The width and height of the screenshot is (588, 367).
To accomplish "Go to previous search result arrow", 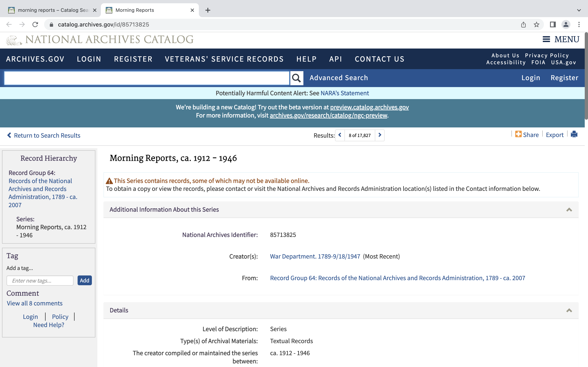I will pos(340,135).
